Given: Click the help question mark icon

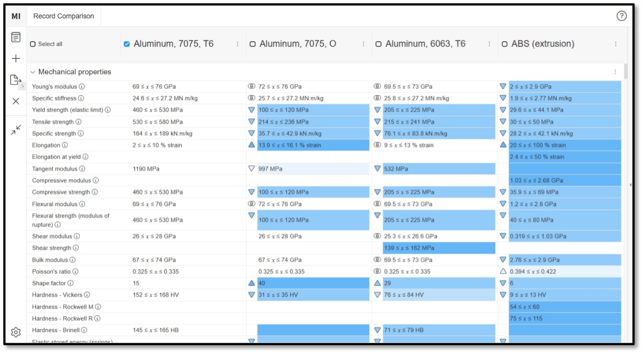Looking at the screenshot, I should point(621,16).
